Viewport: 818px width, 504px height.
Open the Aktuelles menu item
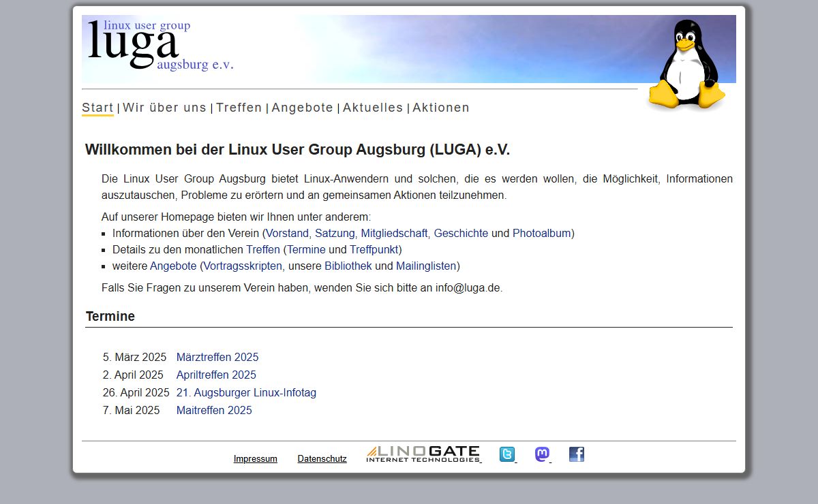pos(373,108)
